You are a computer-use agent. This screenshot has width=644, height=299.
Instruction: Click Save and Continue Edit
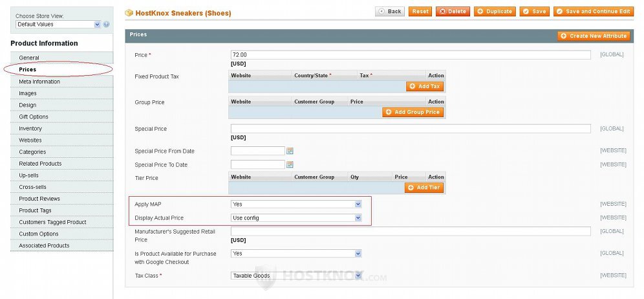tap(594, 12)
